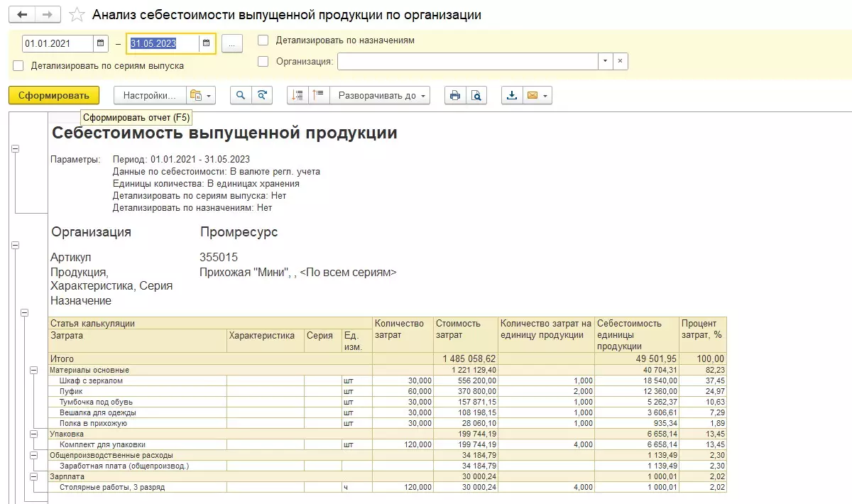Click save report to file icon
This screenshot has width=852, height=504.
(512, 96)
